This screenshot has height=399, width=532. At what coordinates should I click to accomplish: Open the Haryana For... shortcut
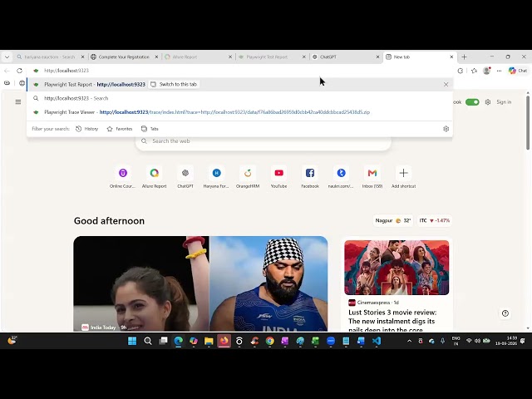click(216, 177)
